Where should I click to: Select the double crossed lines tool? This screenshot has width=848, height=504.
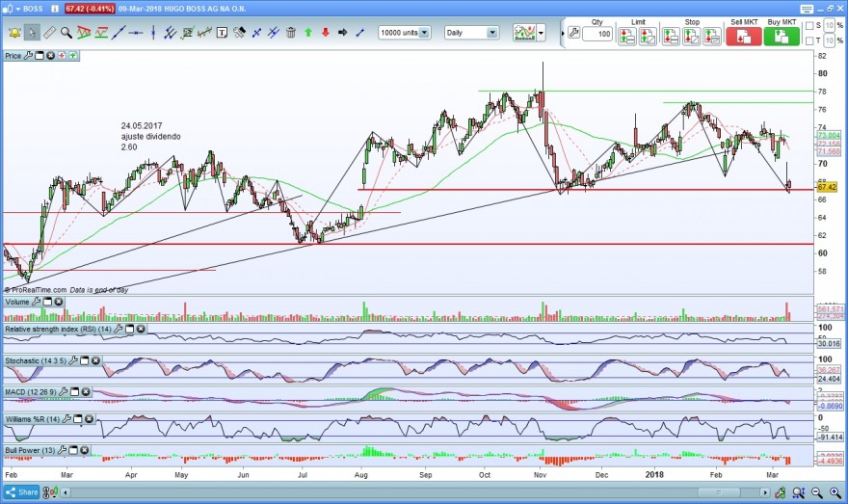(x=274, y=33)
